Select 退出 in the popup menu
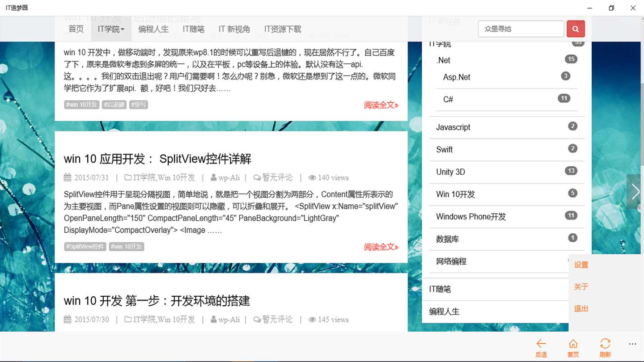This screenshot has height=362, width=644. (581, 309)
